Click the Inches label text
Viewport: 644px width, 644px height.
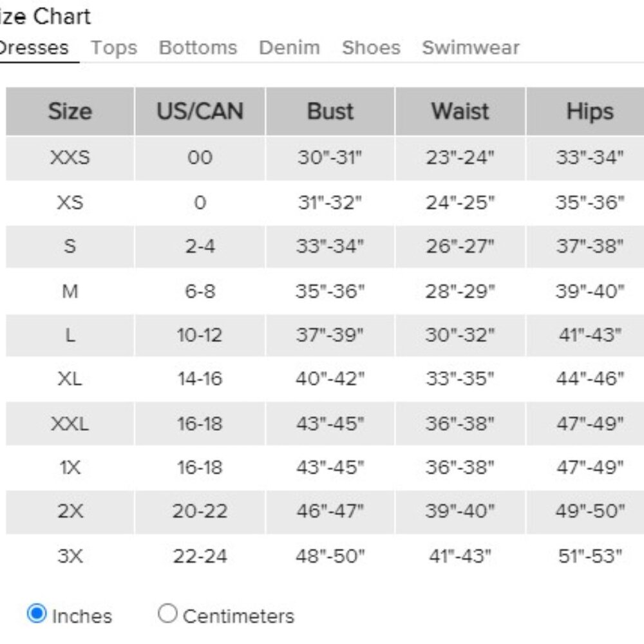[x=82, y=616]
